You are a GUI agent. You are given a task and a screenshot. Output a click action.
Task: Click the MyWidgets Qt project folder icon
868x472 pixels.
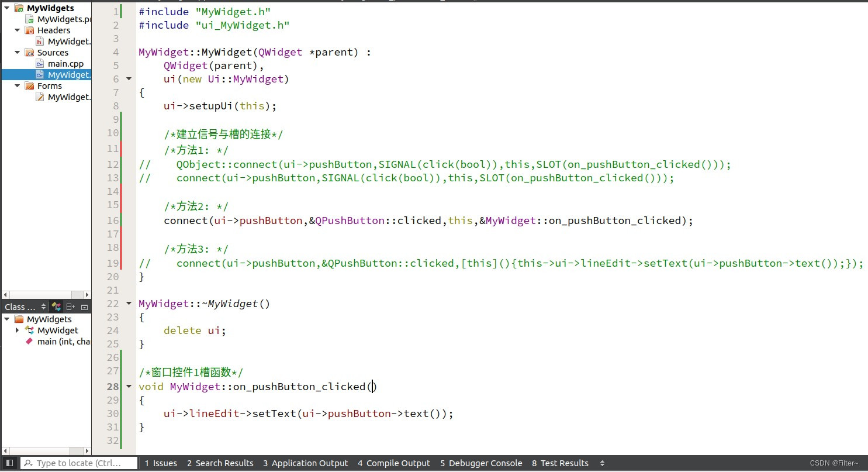(x=19, y=8)
